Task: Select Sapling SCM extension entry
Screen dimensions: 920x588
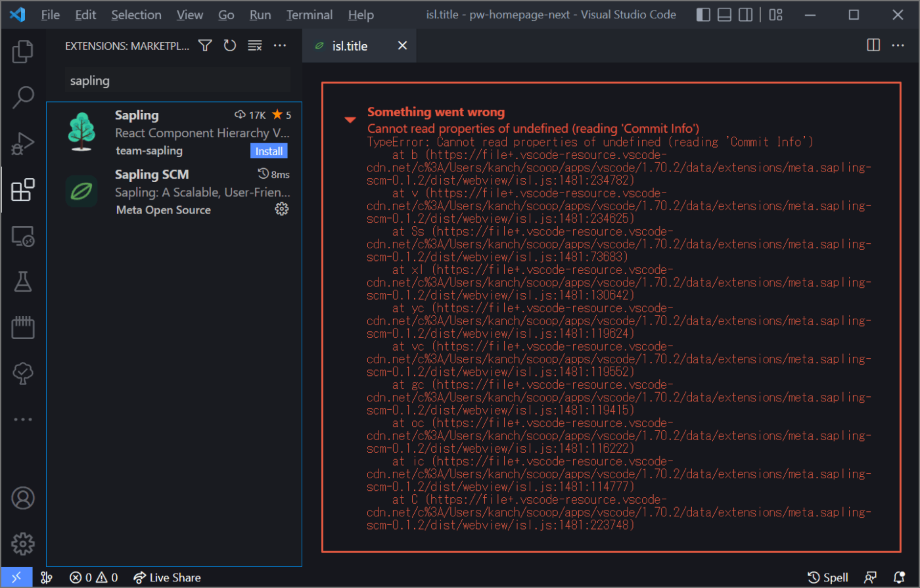Action: (x=174, y=191)
